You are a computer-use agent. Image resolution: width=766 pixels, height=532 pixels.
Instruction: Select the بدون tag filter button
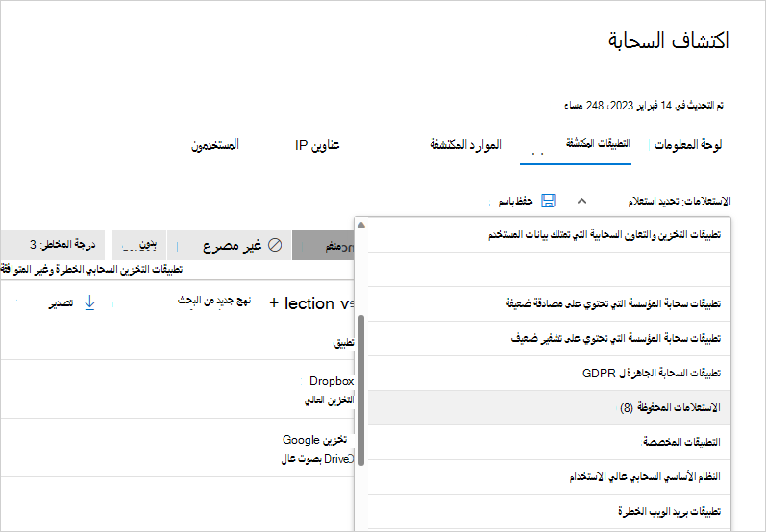pyautogui.click(x=139, y=245)
